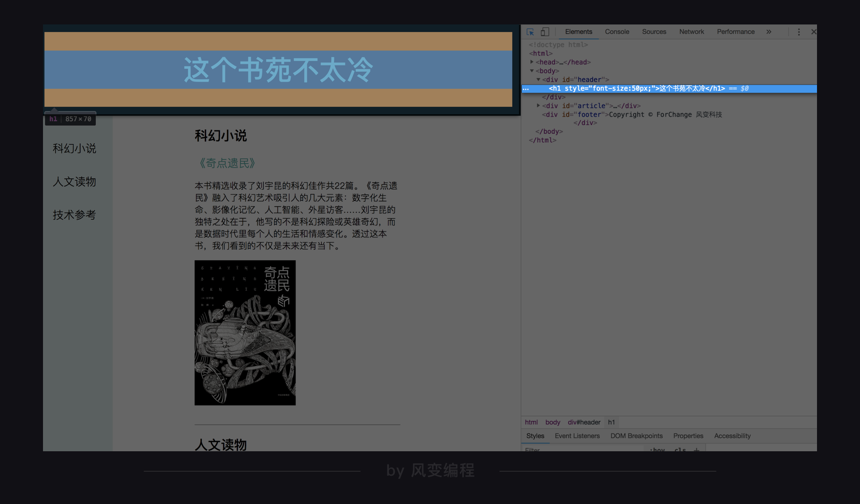Viewport: 860px width, 504px height.
Task: Click the 这个书苑不太冷 page heading
Action: (x=278, y=70)
